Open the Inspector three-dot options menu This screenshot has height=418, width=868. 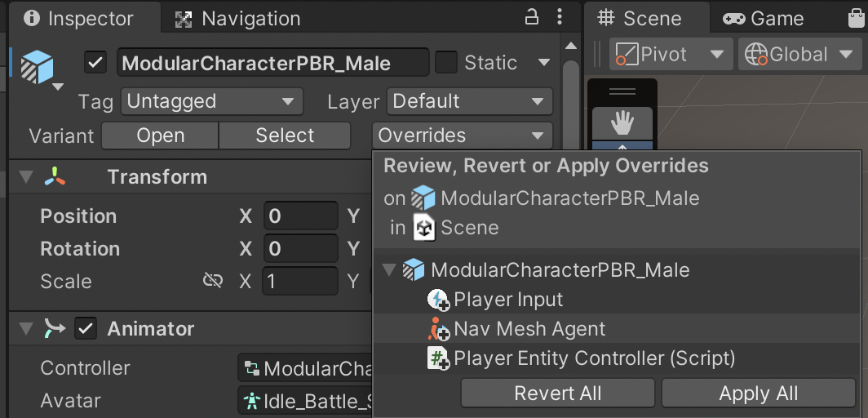560,17
